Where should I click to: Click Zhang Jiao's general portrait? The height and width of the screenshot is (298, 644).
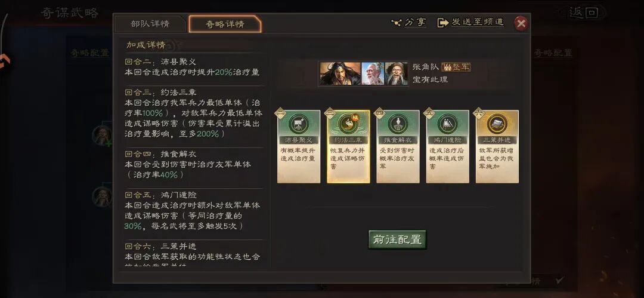point(340,73)
